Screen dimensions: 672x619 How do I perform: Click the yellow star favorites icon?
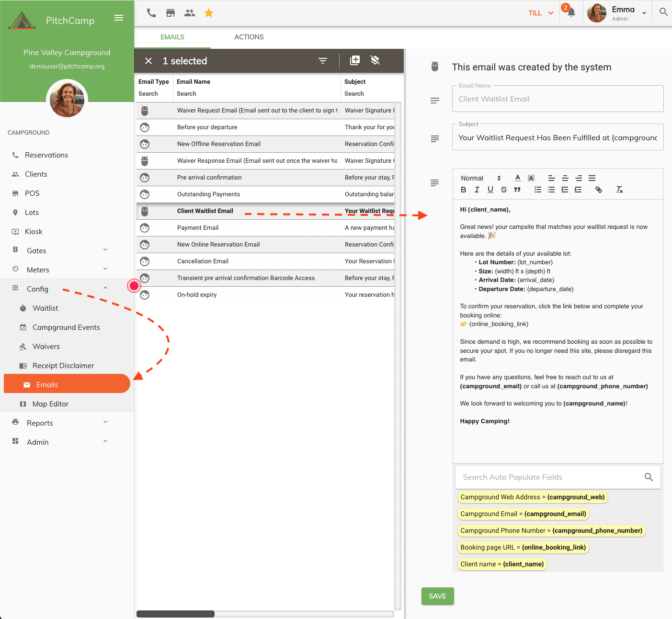(209, 13)
